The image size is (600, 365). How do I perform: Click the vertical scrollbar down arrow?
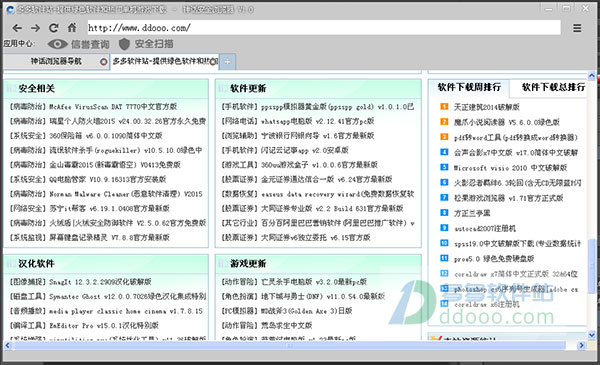[x=592, y=335]
